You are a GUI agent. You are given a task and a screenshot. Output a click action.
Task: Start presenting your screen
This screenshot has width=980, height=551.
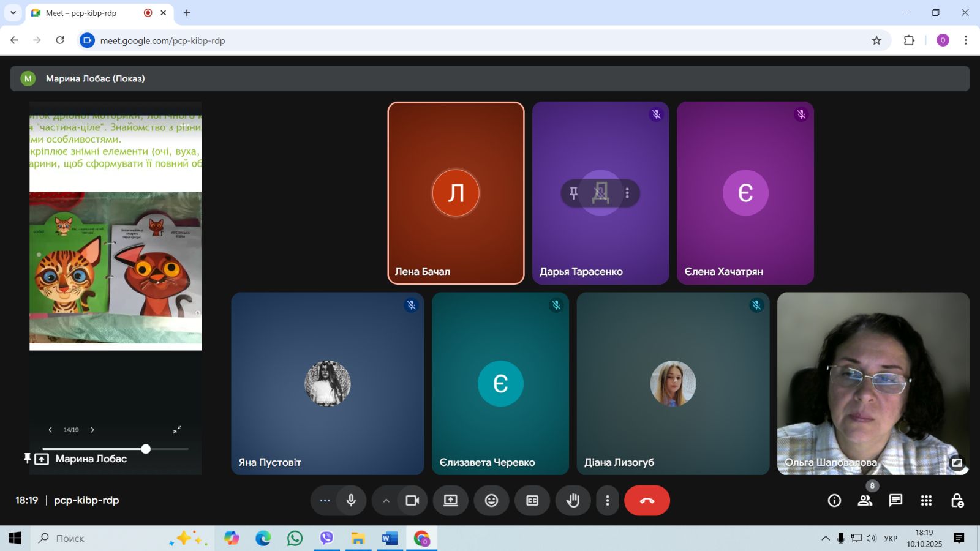pos(451,501)
